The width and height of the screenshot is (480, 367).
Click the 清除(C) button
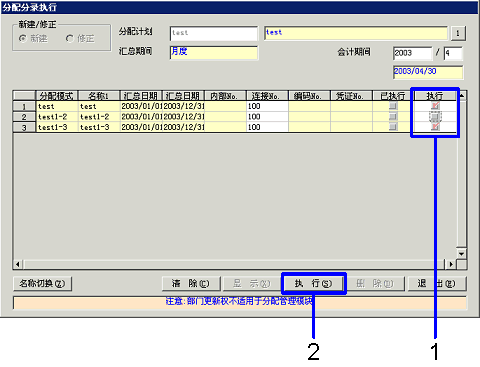[x=191, y=284]
